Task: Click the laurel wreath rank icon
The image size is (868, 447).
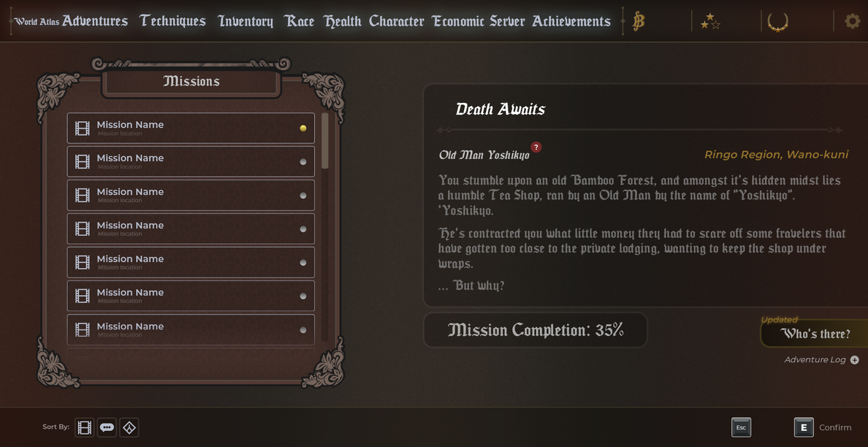Action: tap(777, 21)
